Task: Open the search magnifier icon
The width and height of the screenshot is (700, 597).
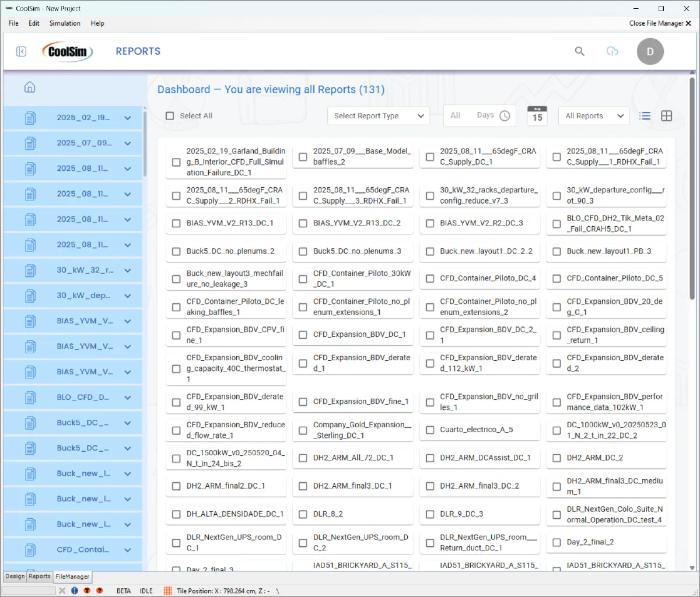Action: [579, 51]
